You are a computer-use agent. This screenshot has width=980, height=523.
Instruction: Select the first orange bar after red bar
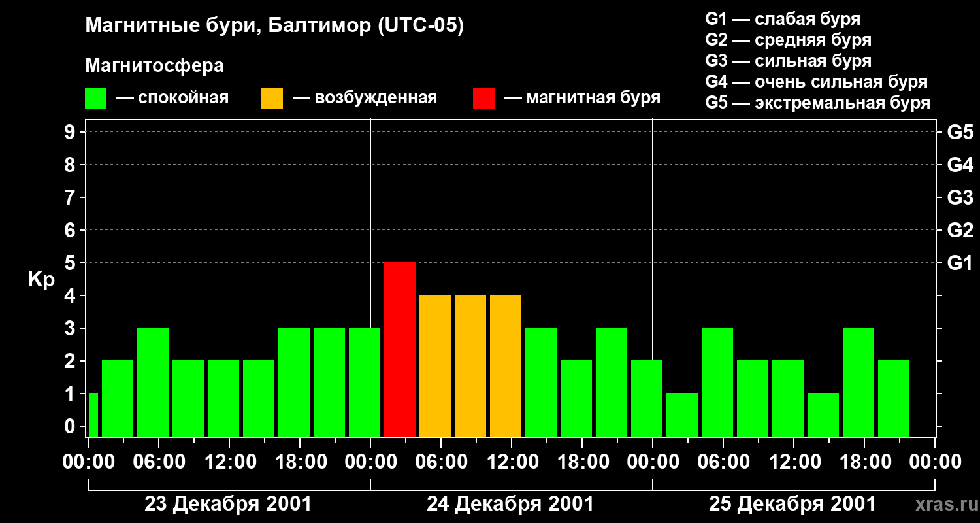click(435, 365)
